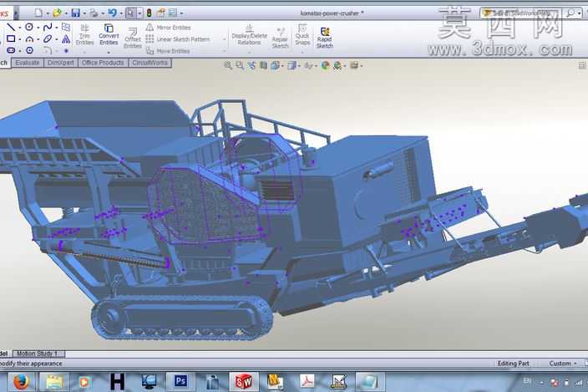Click Previous View icon in view toolbar
This screenshot has width=588, height=392.
251,65
